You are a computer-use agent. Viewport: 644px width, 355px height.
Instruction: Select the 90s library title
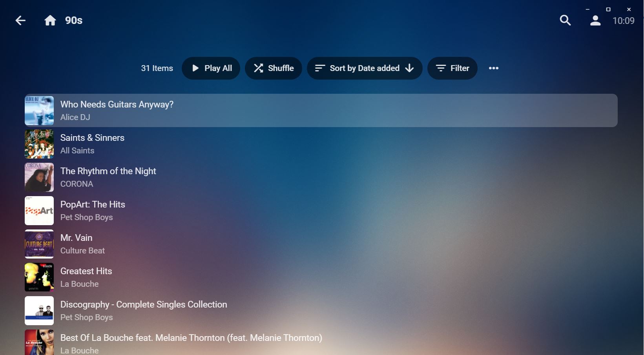(73, 20)
